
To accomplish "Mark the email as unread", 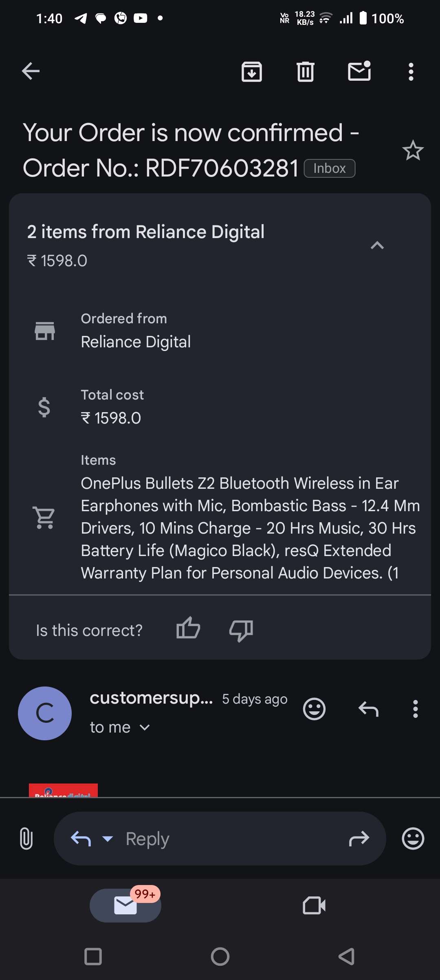I will 359,71.
